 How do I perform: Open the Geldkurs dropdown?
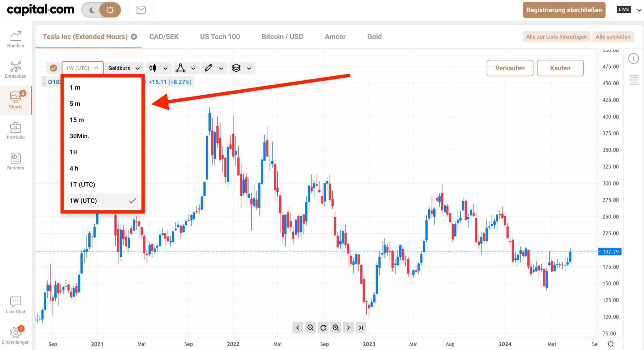pos(123,68)
